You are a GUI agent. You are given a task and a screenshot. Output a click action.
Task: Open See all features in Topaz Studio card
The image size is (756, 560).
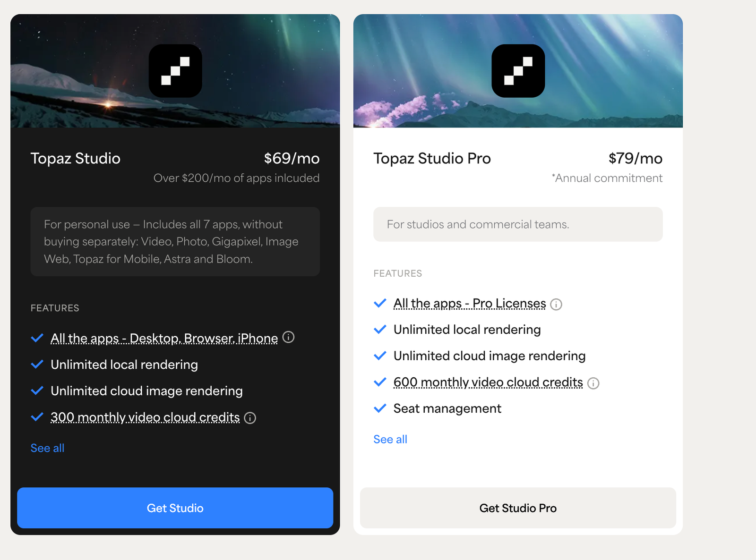coord(47,448)
